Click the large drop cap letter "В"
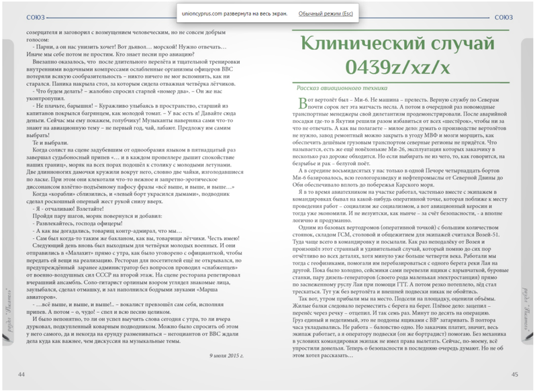 [x=302, y=102]
